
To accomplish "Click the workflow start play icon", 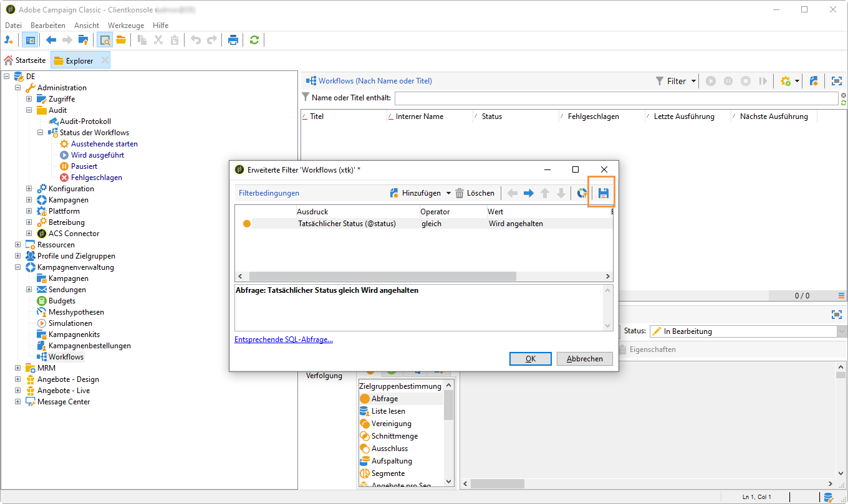I will click(x=711, y=81).
